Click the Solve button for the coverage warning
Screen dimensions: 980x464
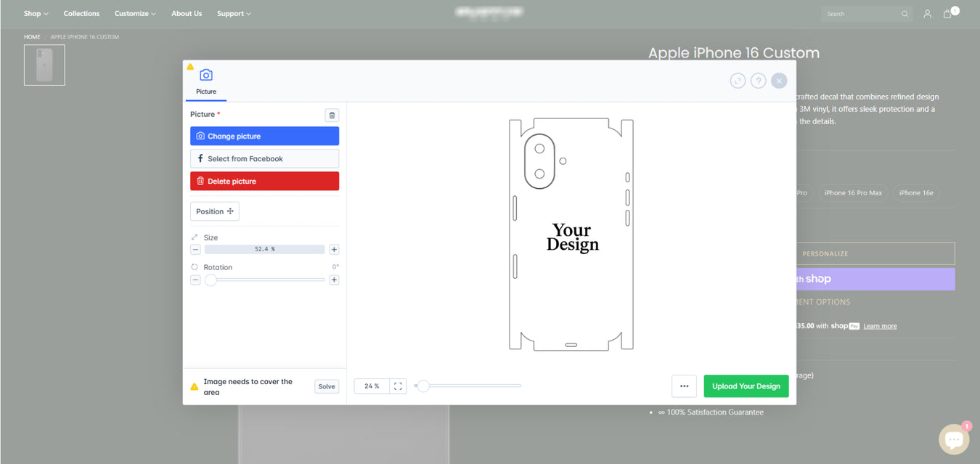tap(326, 386)
